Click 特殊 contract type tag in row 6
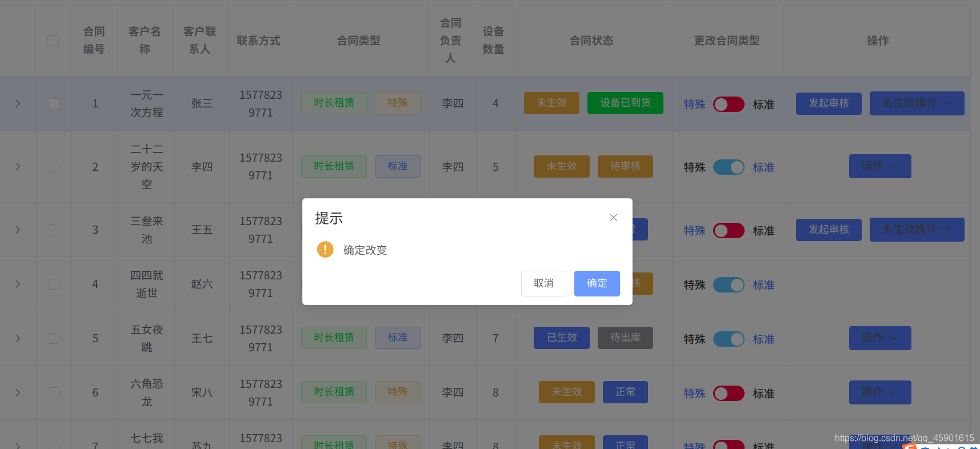980x449 pixels. (398, 392)
